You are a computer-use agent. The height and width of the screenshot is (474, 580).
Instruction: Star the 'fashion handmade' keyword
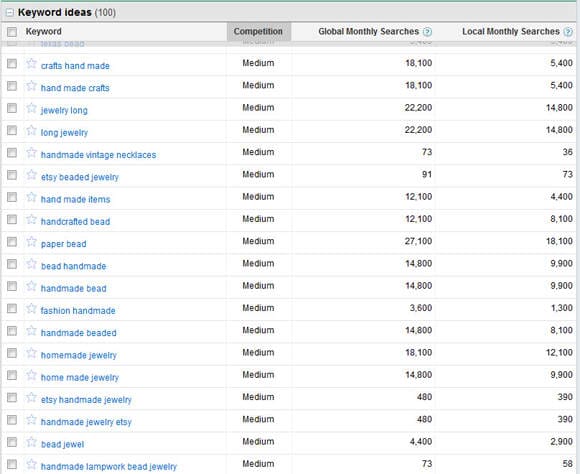click(31, 308)
